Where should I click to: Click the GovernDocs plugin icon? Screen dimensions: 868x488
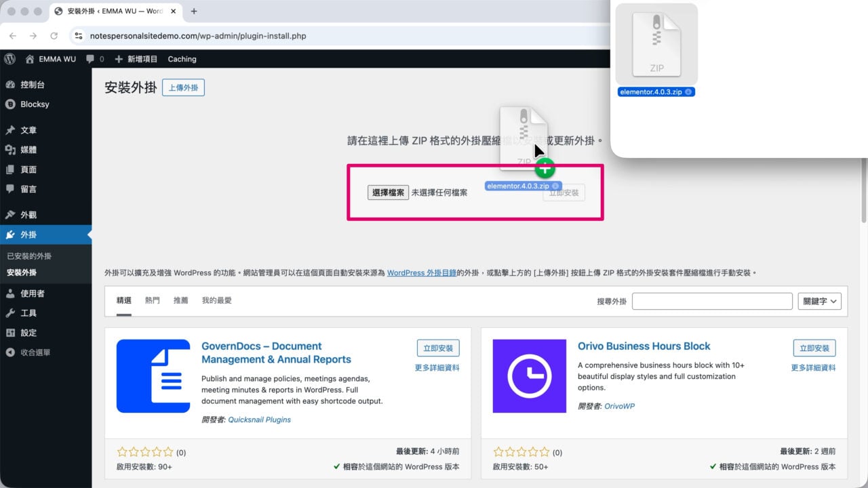[x=153, y=376]
